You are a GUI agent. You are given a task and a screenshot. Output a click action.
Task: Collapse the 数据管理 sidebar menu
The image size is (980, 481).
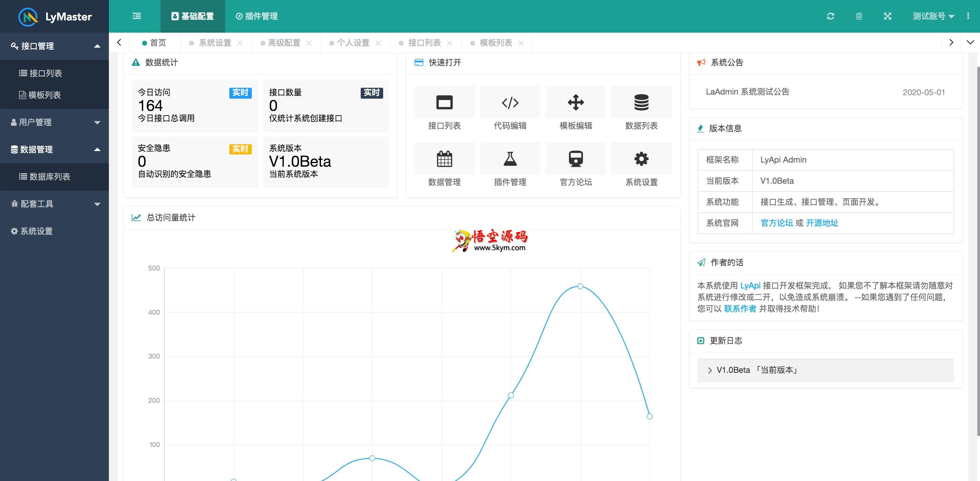pos(54,149)
